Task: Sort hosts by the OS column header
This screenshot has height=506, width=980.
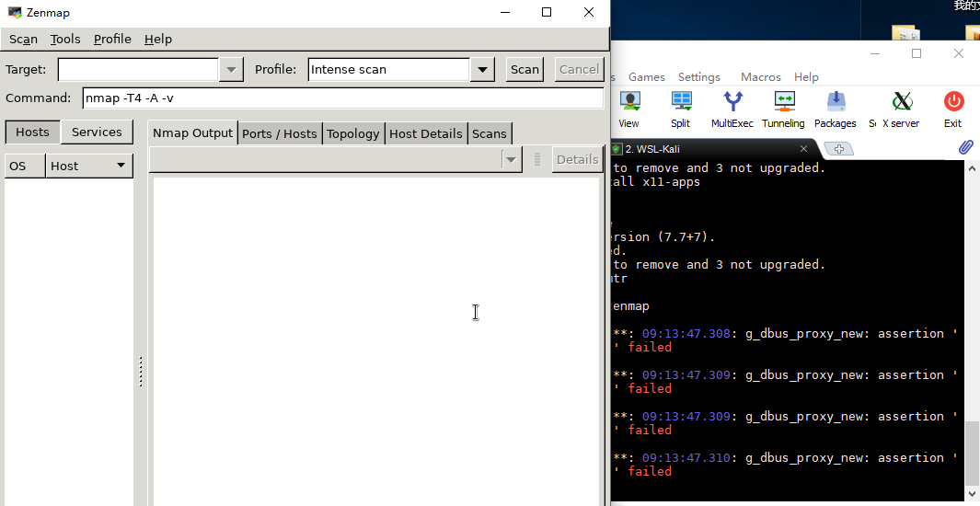Action: coord(25,167)
